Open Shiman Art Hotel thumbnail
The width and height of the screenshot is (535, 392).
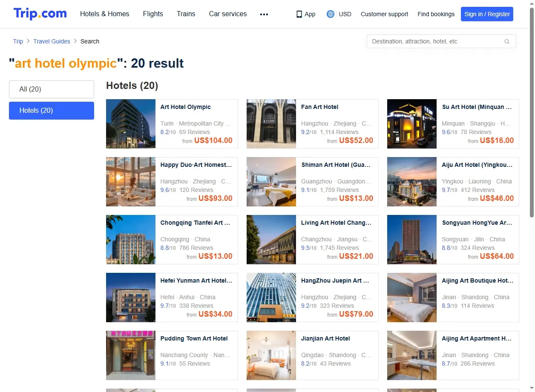coord(271,182)
